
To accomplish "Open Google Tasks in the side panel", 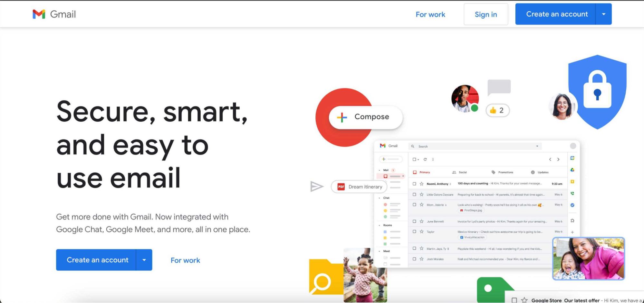I will [573, 205].
